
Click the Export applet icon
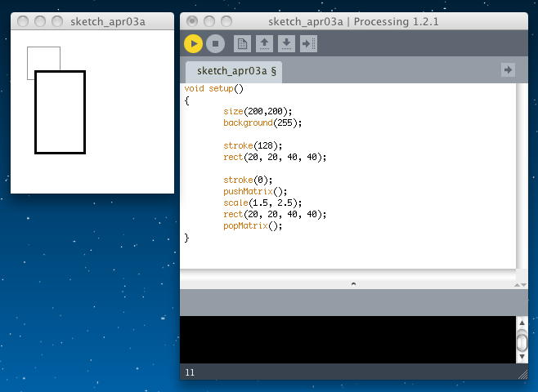tap(308, 44)
